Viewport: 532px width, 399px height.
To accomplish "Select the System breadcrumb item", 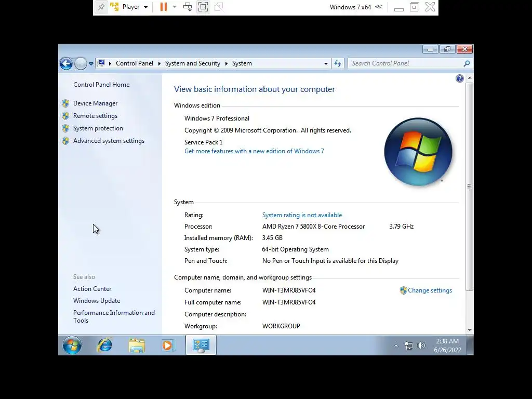I will [x=242, y=63].
